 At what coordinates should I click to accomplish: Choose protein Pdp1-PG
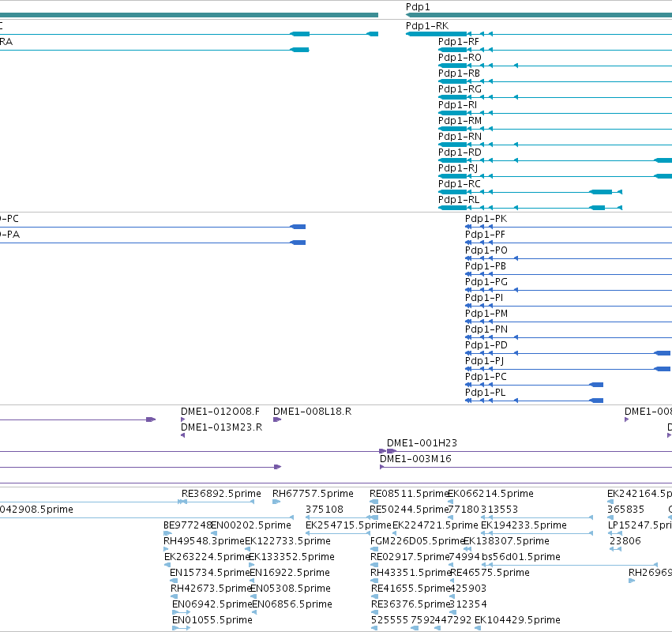tap(486, 282)
